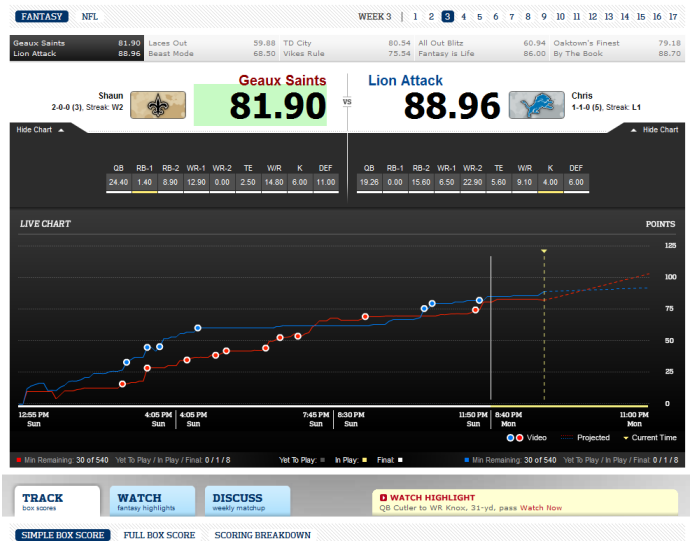Click Geaux Saints RB-1 score 1.40
This screenshot has width=690, height=541.
144,182
